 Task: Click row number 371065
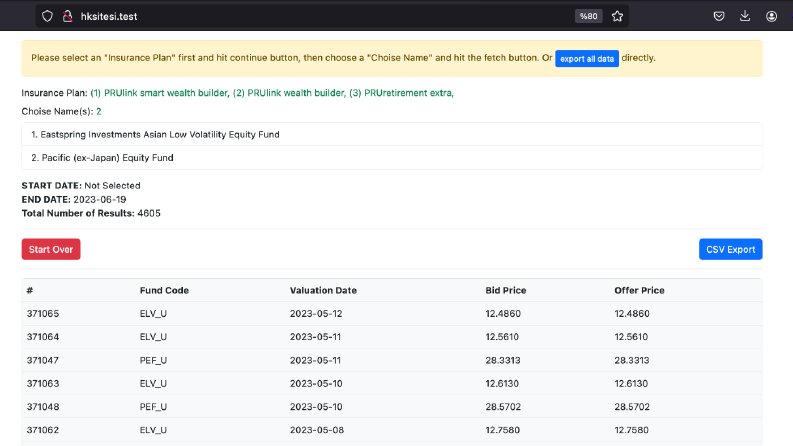(x=43, y=314)
